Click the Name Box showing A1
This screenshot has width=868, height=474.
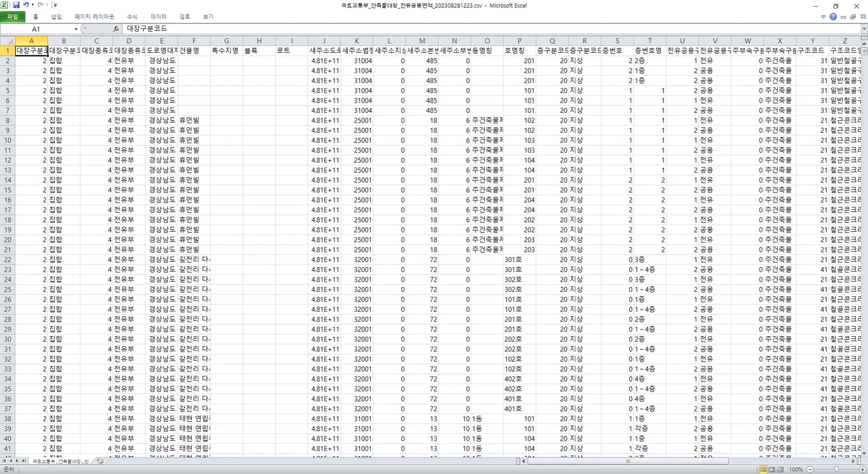point(36,29)
